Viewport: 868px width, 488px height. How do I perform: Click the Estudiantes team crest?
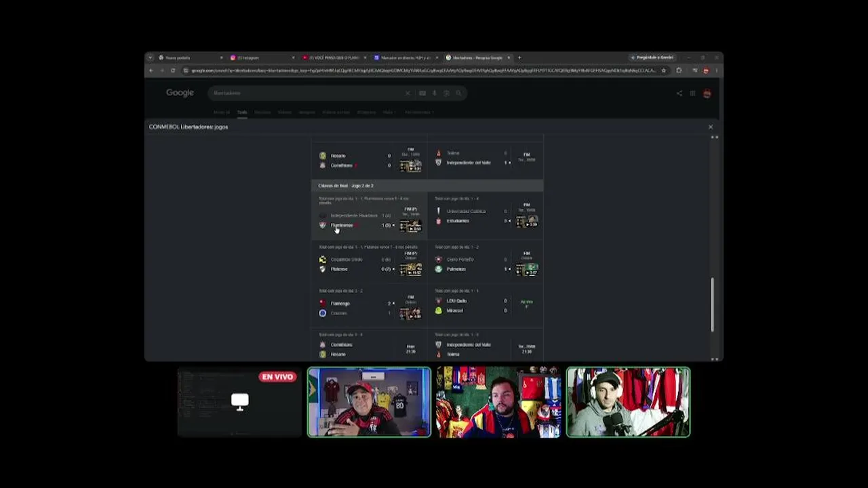pos(438,221)
